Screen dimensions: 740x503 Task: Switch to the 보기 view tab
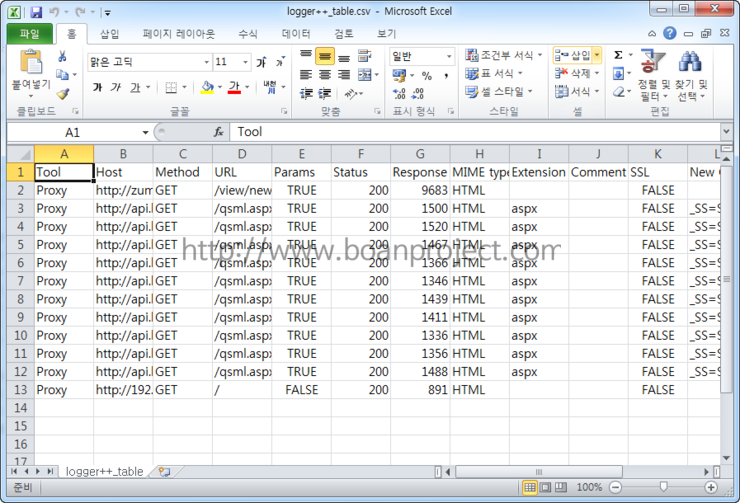pyautogui.click(x=387, y=34)
